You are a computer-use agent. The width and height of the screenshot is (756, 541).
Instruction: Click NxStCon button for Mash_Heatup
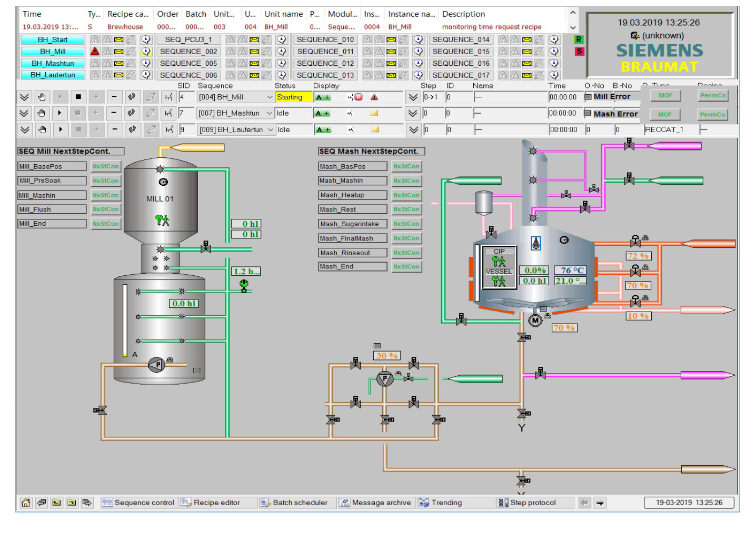coord(406,195)
